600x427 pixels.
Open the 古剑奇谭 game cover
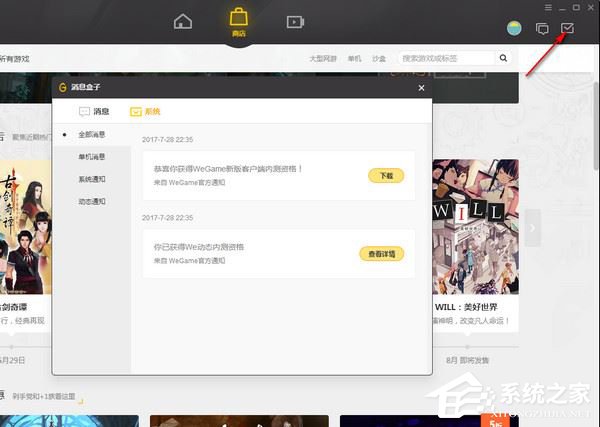coord(26,227)
